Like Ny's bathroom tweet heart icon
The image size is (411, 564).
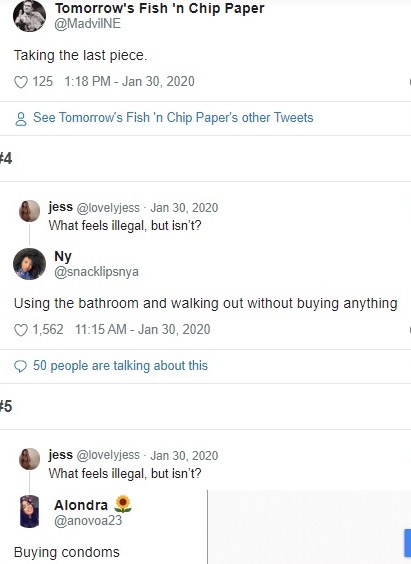coord(21,330)
